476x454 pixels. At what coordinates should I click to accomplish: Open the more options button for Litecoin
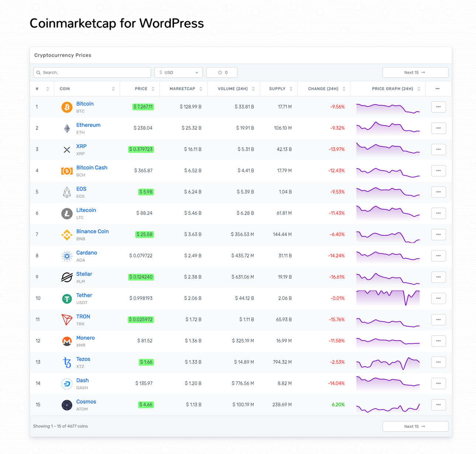click(x=438, y=213)
